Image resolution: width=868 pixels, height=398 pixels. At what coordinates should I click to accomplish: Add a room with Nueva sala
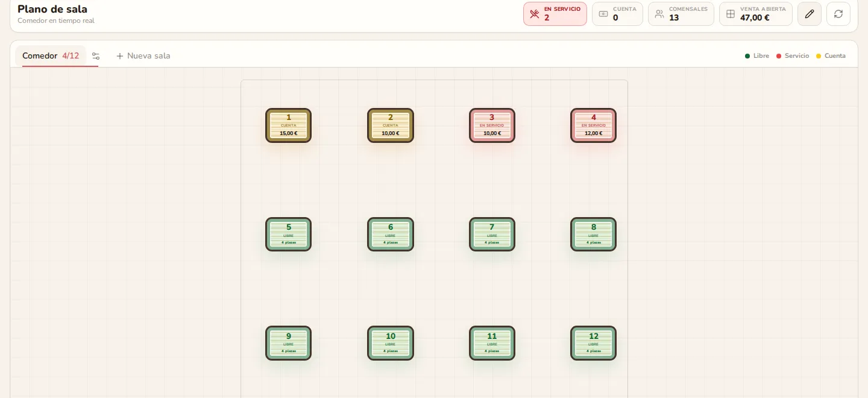pos(143,56)
